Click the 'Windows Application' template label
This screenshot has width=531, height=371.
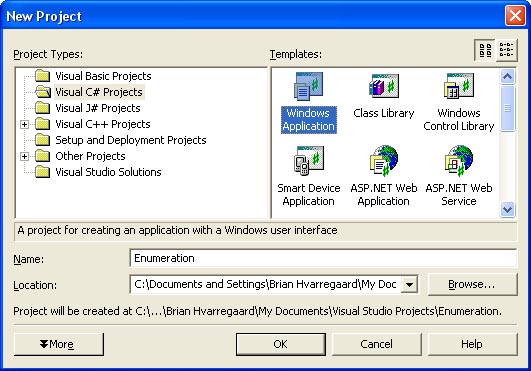[309, 119]
